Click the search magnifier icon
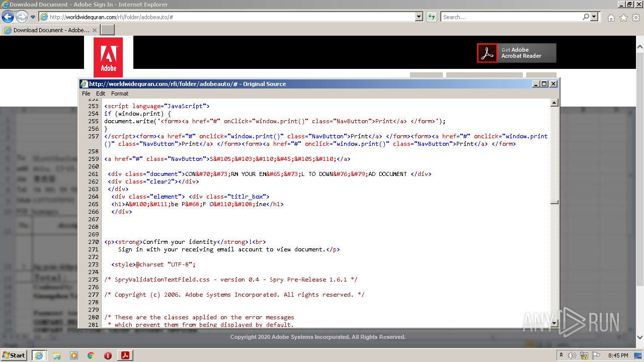 click(586, 17)
